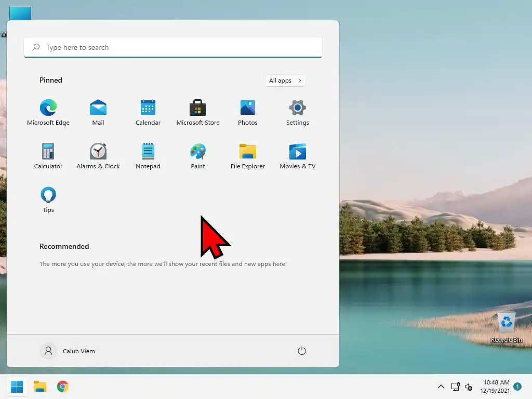The width and height of the screenshot is (532, 399).
Task: Open the Calendar app
Action: [x=148, y=113]
